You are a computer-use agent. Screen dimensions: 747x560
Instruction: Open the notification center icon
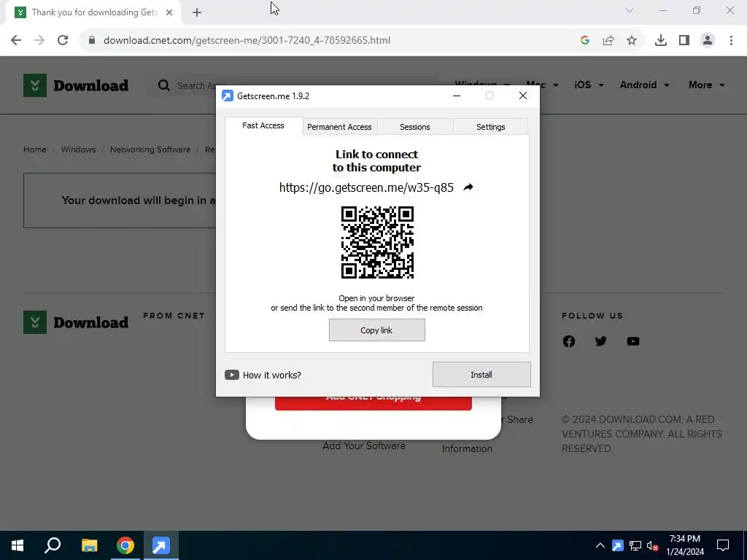[723, 545]
